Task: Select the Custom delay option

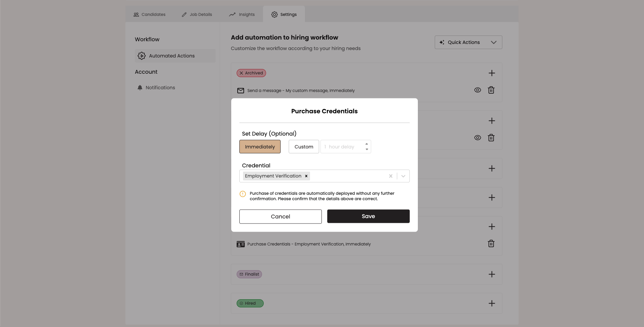Action: pyautogui.click(x=304, y=147)
